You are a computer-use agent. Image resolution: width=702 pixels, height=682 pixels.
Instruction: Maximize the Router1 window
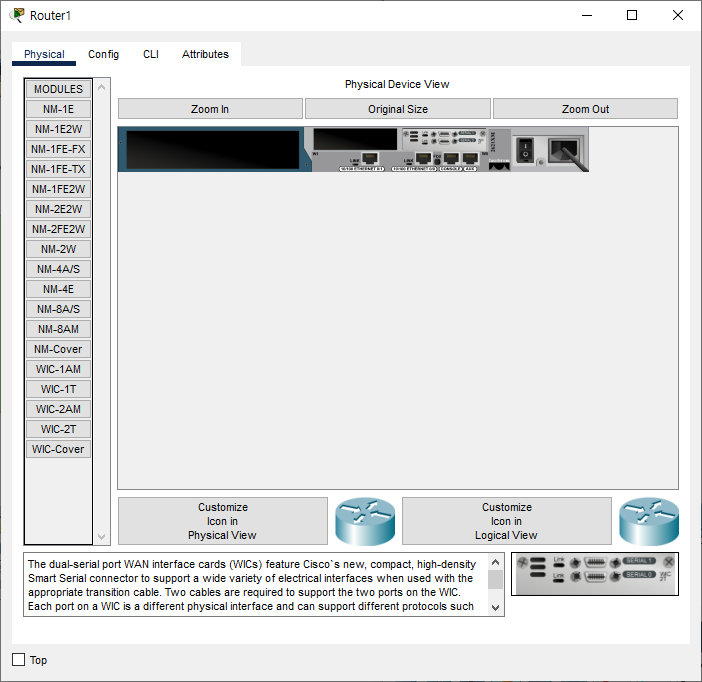click(632, 15)
